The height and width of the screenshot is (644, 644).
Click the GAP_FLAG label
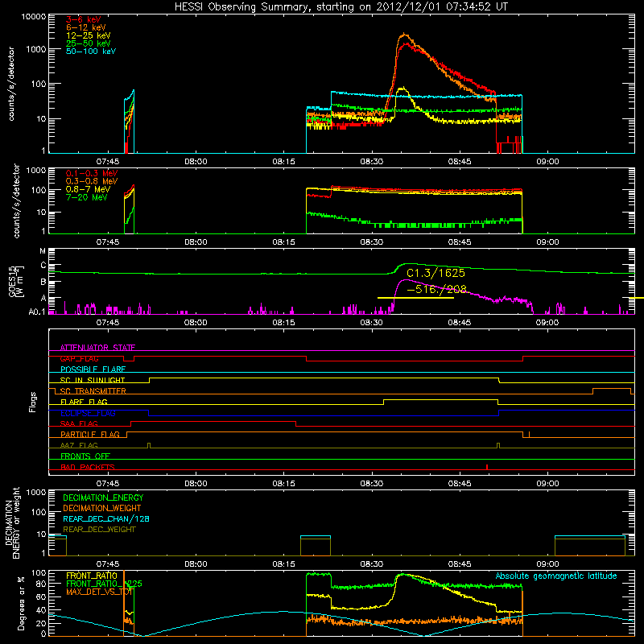pos(79,358)
